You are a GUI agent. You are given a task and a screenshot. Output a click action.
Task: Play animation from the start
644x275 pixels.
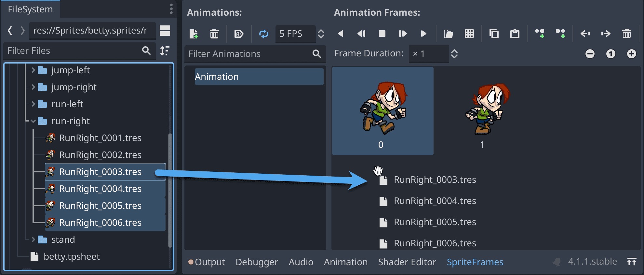(x=423, y=34)
